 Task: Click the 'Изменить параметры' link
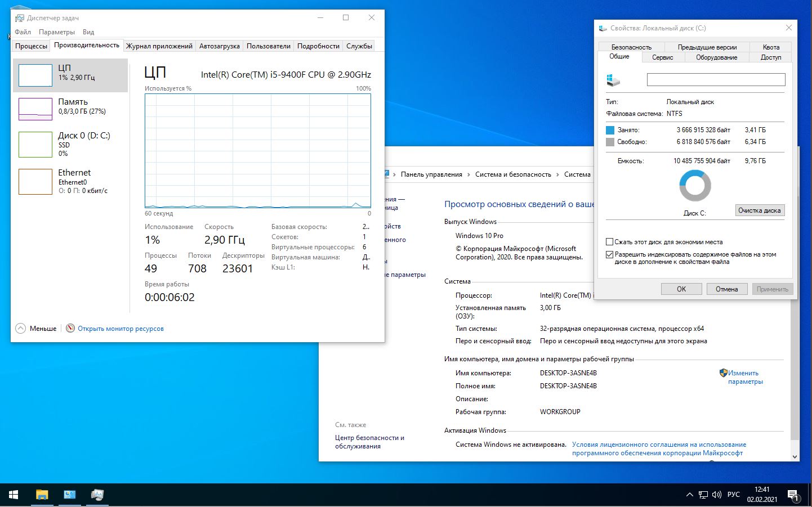[746, 377]
